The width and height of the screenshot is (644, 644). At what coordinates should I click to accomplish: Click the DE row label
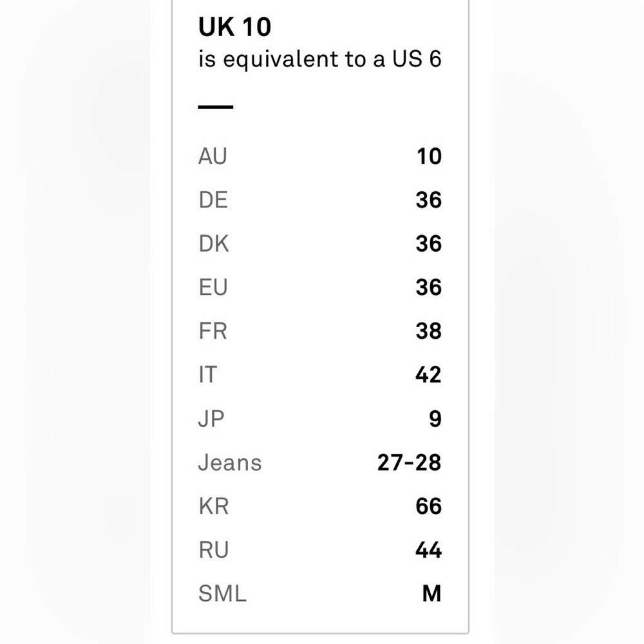click(x=213, y=200)
